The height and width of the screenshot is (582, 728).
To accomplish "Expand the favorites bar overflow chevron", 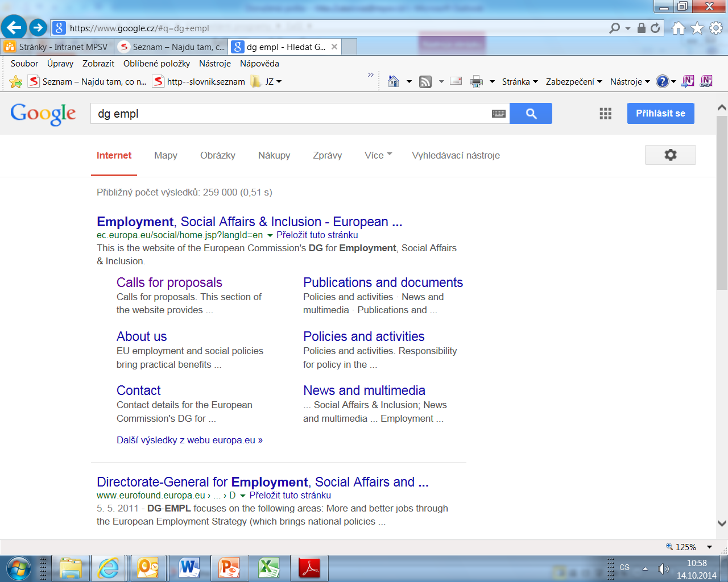I will pos(371,75).
